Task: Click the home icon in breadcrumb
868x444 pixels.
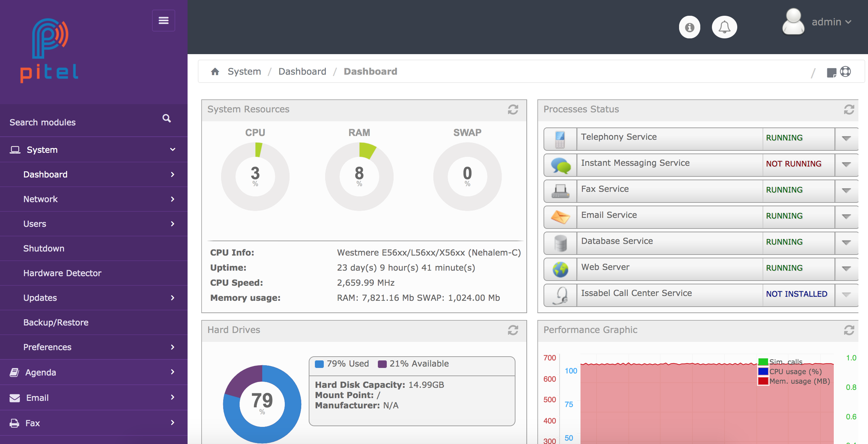Action: point(215,72)
